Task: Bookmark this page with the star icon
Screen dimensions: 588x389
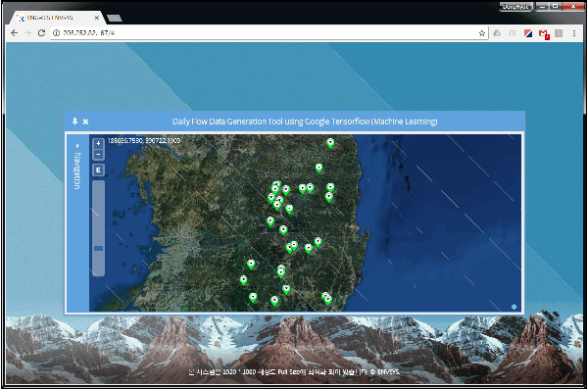Action: point(482,33)
